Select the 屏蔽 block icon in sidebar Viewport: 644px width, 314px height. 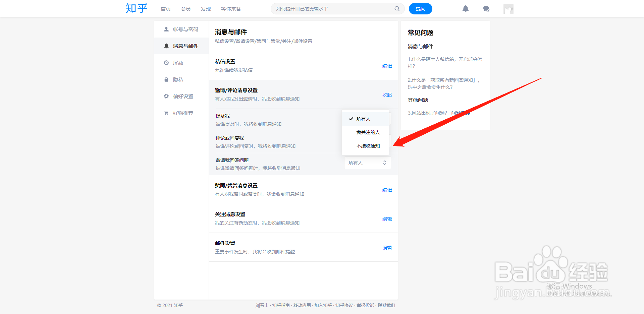point(166,63)
